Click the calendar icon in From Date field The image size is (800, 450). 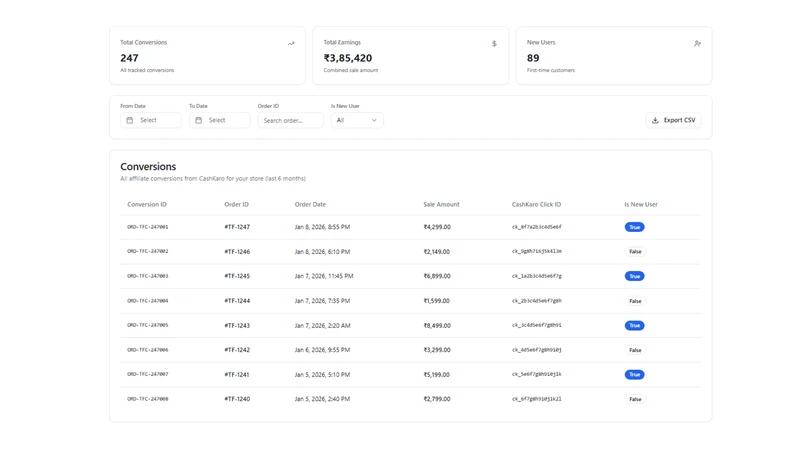coord(130,120)
